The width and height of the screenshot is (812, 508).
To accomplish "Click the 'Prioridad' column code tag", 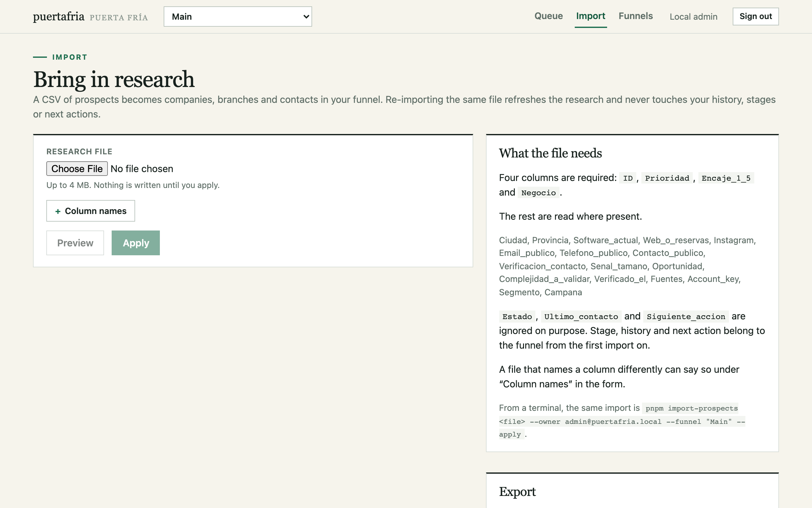I will pos(667,178).
